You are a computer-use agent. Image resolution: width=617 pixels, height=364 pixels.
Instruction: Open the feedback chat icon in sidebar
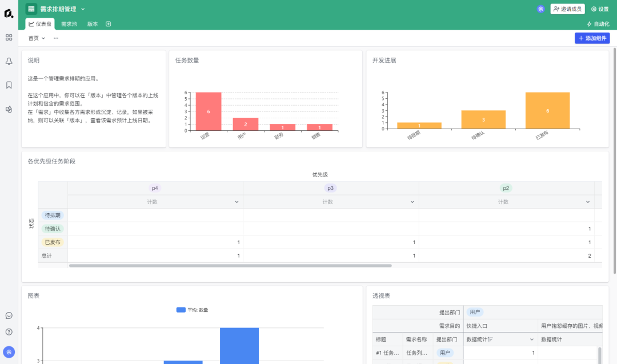pos(9,315)
